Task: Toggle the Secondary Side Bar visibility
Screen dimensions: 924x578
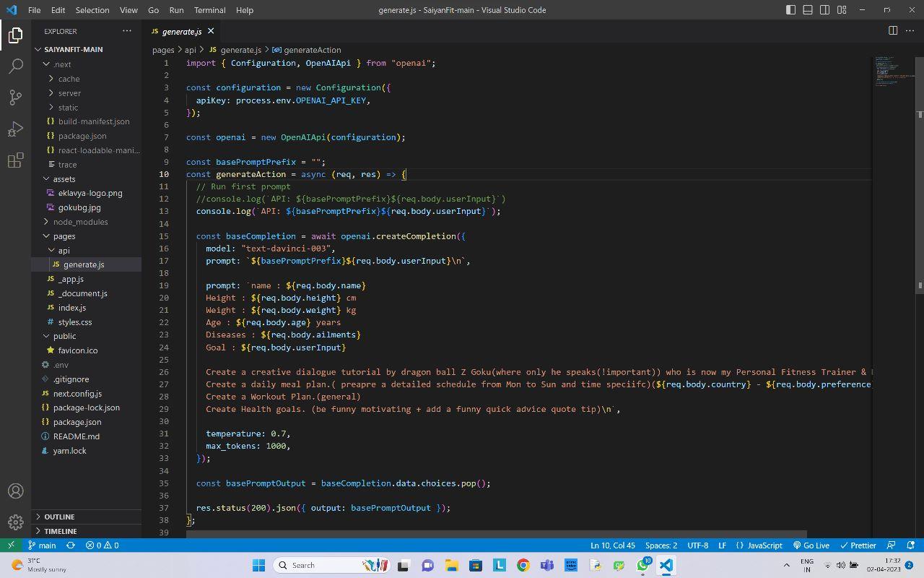Action: pyautogui.click(x=825, y=10)
